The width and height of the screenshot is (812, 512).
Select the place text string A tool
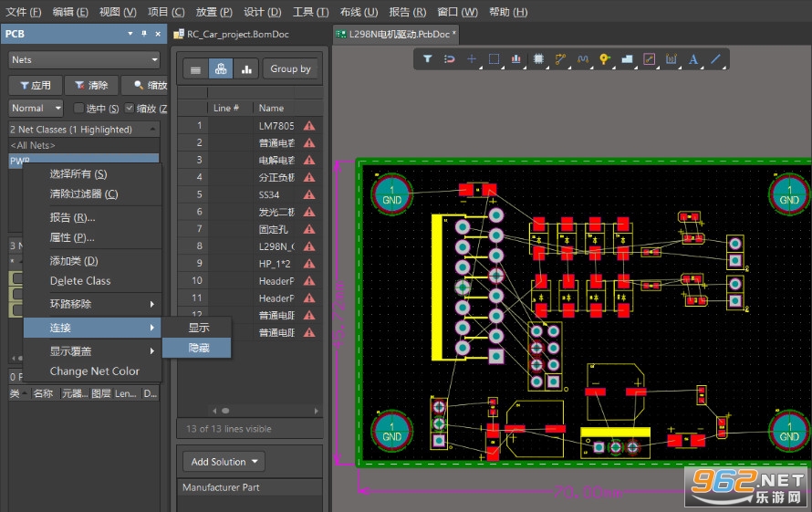pos(692,59)
